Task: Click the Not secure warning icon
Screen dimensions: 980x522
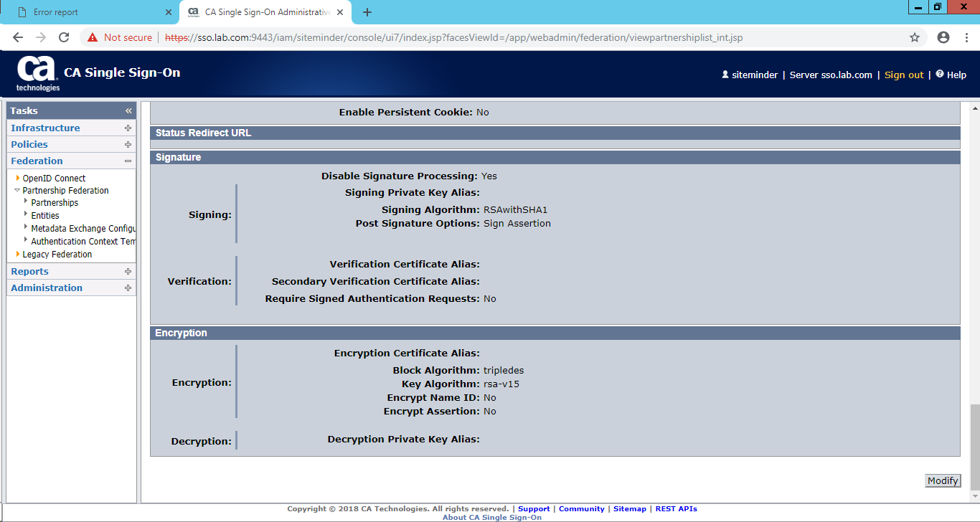Action: tap(93, 37)
